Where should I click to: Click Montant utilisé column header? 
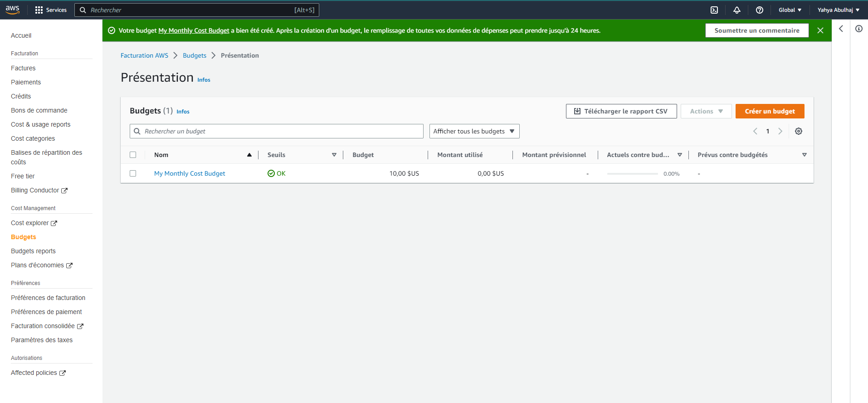pyautogui.click(x=460, y=155)
